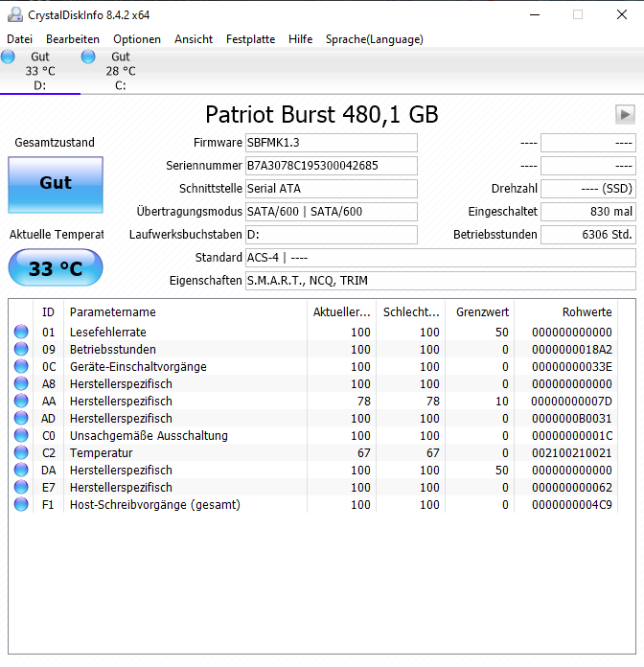Click status orb of Temperatur row
This screenshot has width=644, height=667.
coord(21,452)
